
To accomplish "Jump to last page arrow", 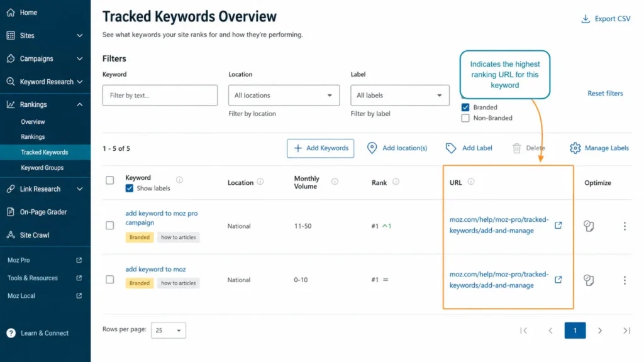I will 626,331.
